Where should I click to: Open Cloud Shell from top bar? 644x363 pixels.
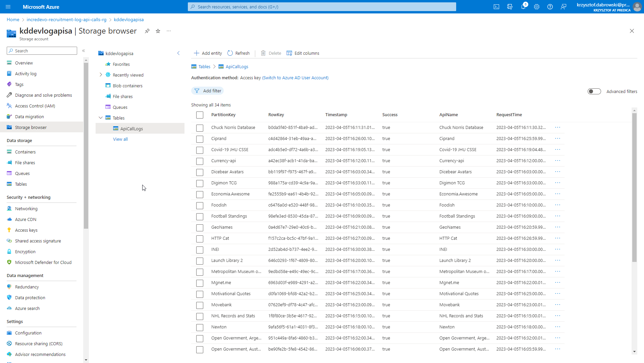(x=496, y=7)
